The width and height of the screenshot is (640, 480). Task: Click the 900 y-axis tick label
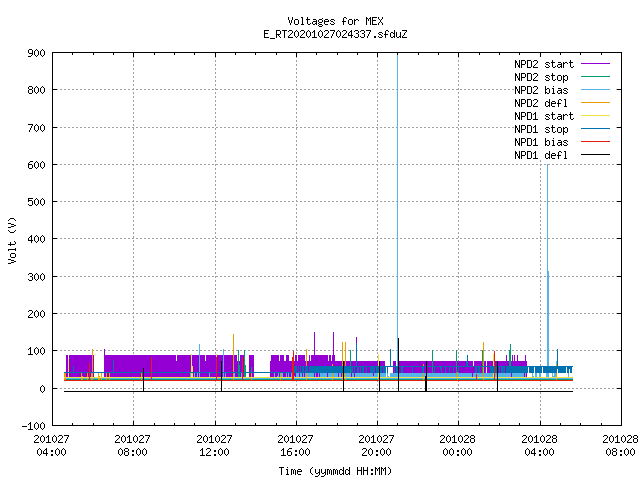[x=36, y=53]
